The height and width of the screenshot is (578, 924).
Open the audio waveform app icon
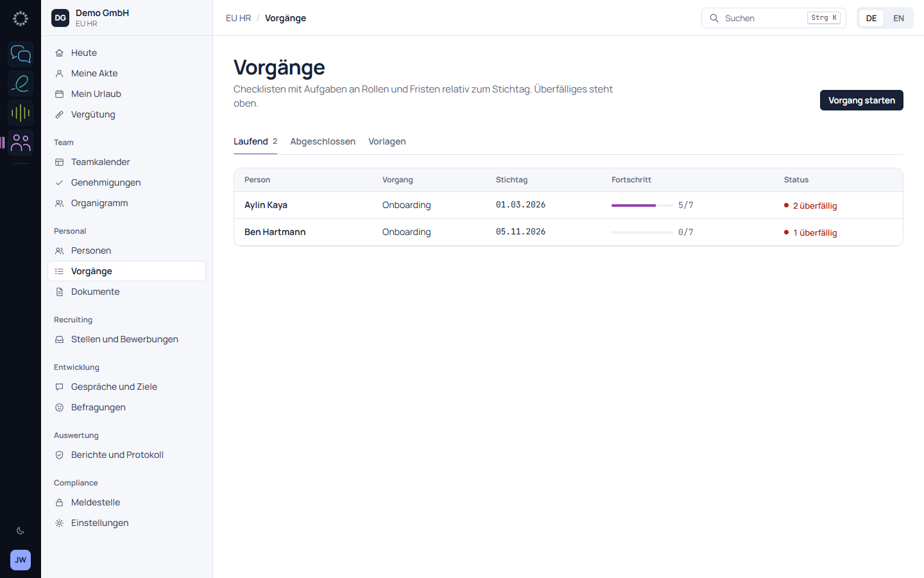[x=21, y=113]
